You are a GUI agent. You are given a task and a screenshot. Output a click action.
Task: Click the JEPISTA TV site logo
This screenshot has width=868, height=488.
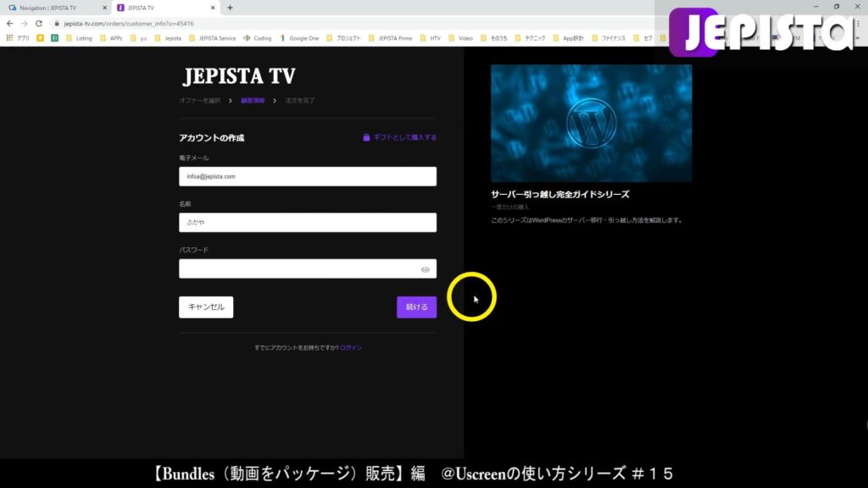239,76
